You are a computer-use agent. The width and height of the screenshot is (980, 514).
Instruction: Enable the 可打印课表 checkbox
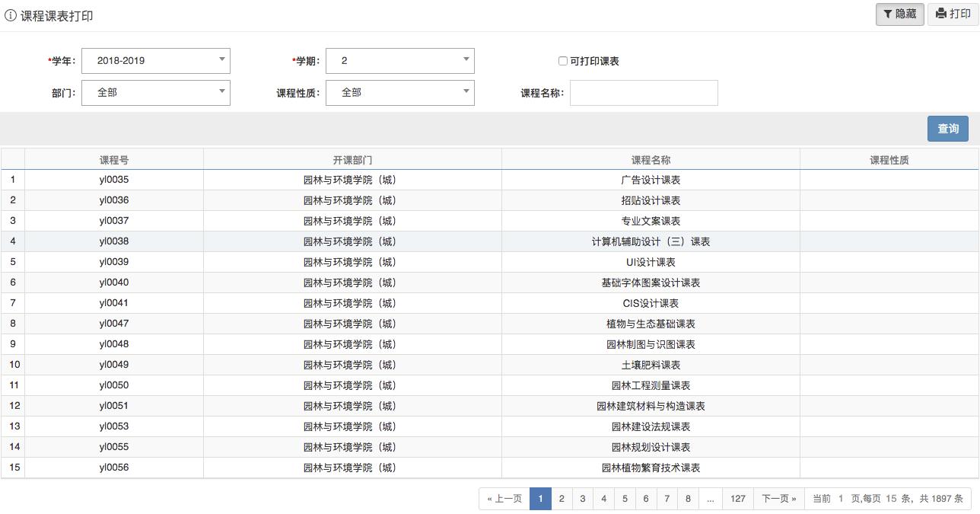563,61
